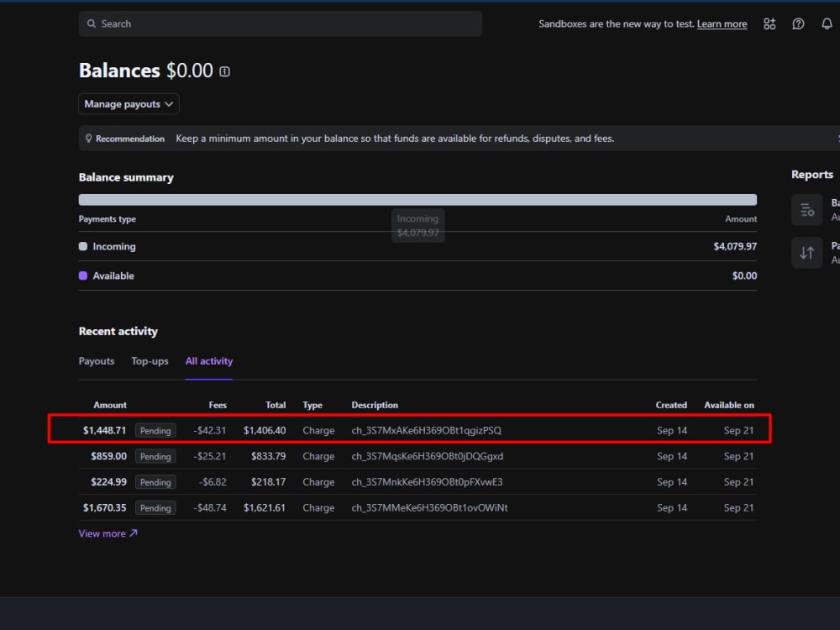840x630 pixels.
Task: Open the apps grid icon in header
Action: pos(769,24)
